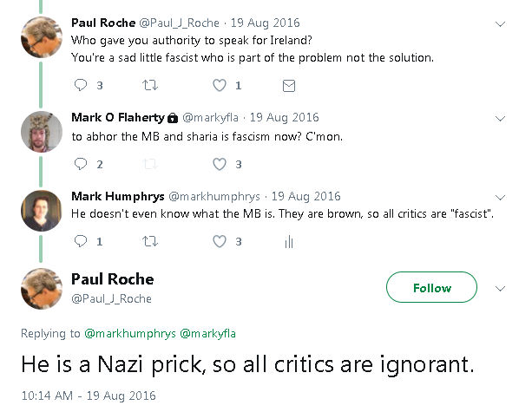Retweet Paul Roche's first tweet
Viewport: 532px width, 412px height.
[x=150, y=85]
